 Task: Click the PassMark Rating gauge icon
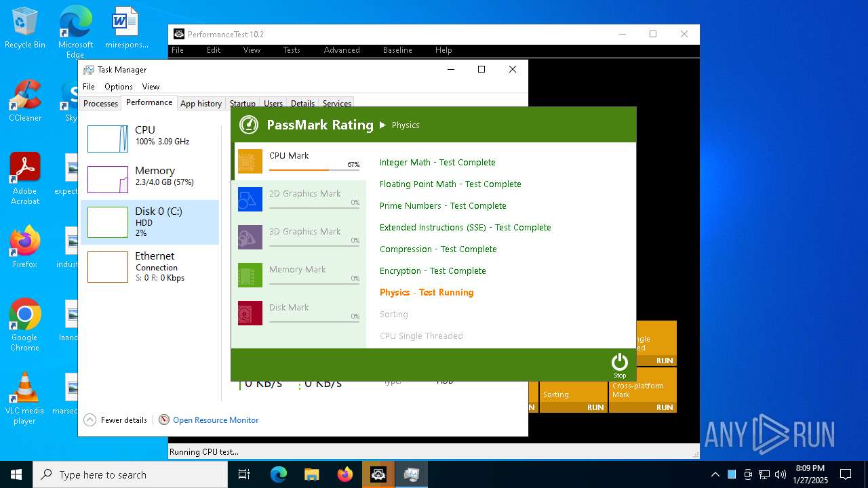point(249,125)
